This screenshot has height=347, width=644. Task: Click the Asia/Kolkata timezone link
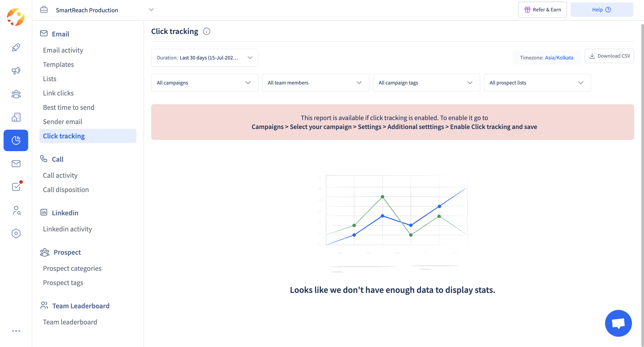point(559,58)
